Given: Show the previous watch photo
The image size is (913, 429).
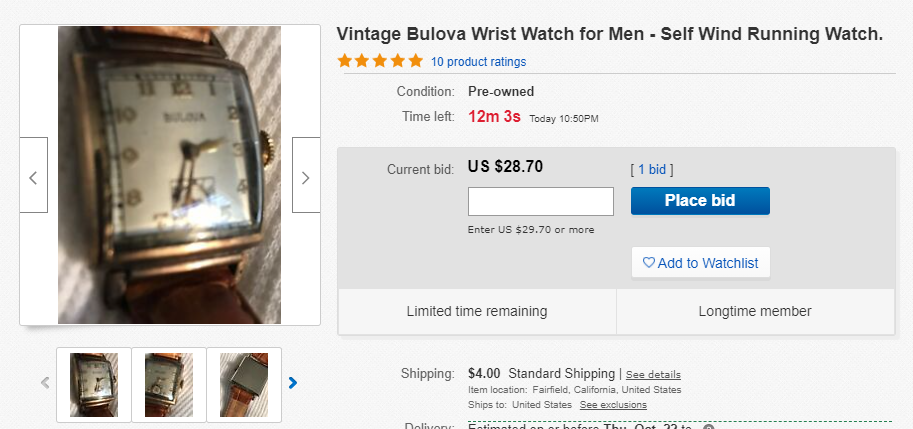Looking at the screenshot, I should pos(33,176).
